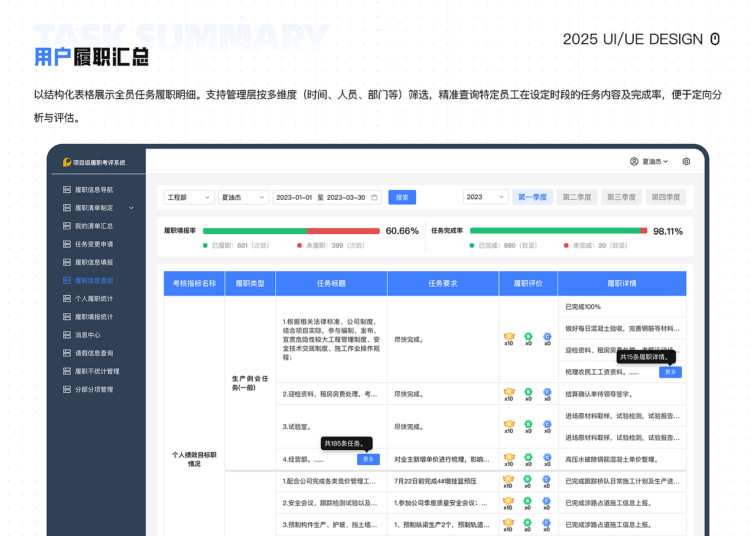
Task: Click C grade badge in 预制构件生产 row
Action: (x=547, y=522)
